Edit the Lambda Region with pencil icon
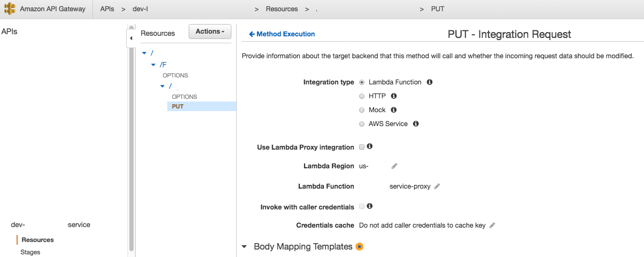The image size is (644, 257). 394,166
